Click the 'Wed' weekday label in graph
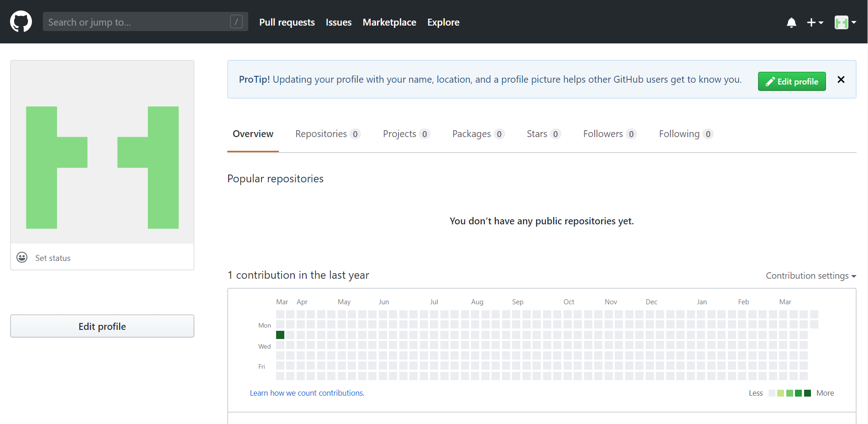 tap(265, 346)
